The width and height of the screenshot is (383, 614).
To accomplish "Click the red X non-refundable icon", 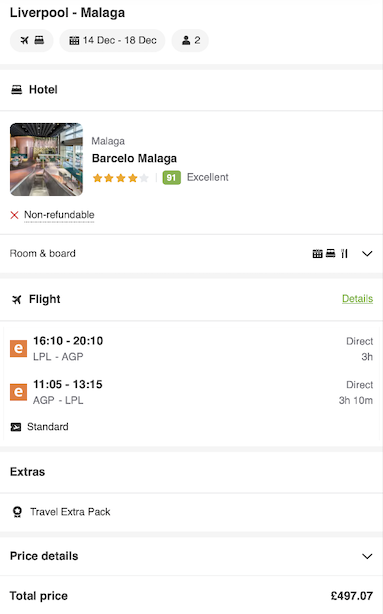I will pyautogui.click(x=14, y=215).
